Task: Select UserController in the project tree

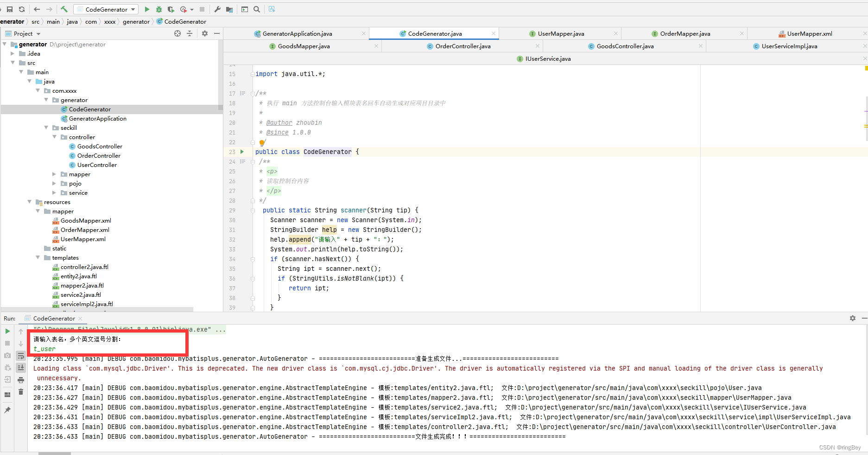Action: coord(97,165)
